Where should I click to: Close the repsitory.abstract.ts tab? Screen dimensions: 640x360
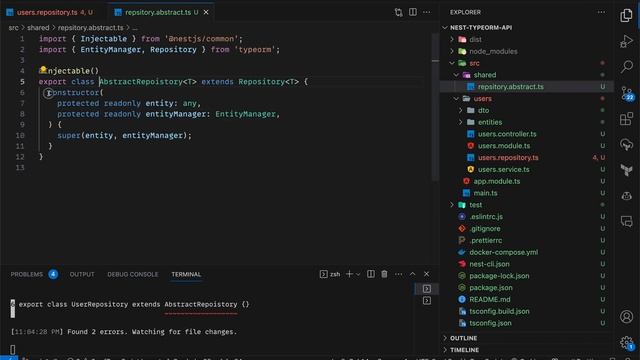206,12
